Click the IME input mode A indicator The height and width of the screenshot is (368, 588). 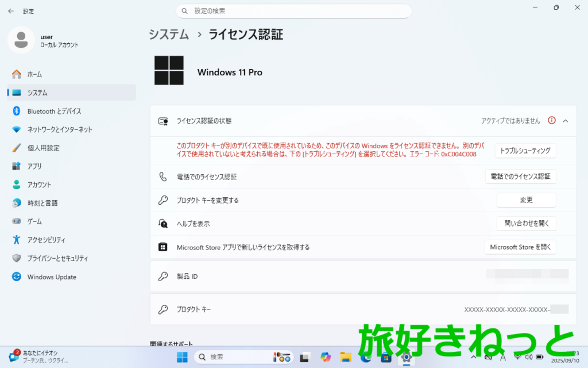click(x=503, y=357)
